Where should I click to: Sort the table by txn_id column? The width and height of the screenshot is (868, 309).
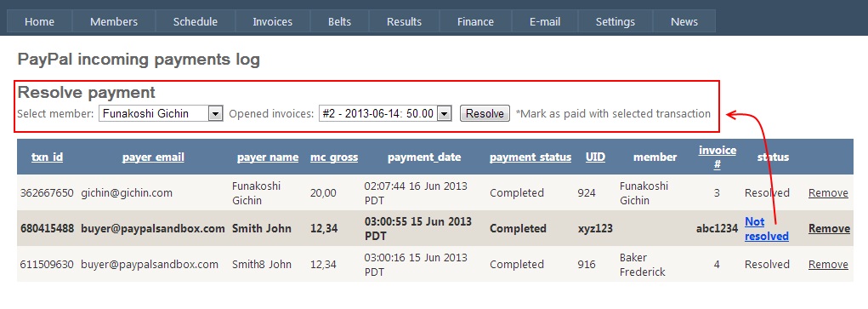pyautogui.click(x=47, y=157)
